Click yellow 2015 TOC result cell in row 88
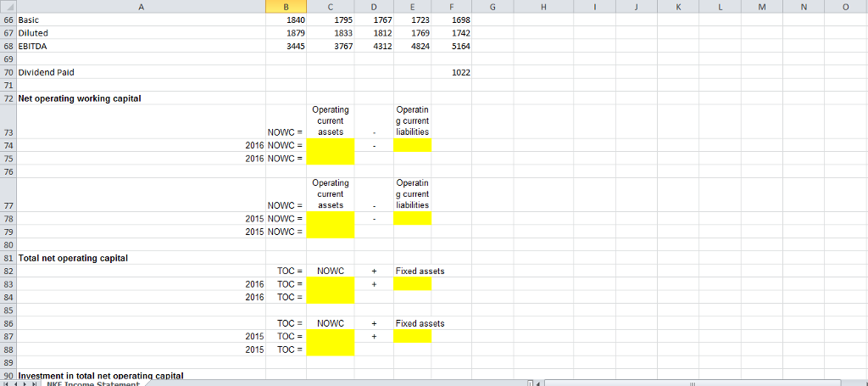 click(x=331, y=350)
